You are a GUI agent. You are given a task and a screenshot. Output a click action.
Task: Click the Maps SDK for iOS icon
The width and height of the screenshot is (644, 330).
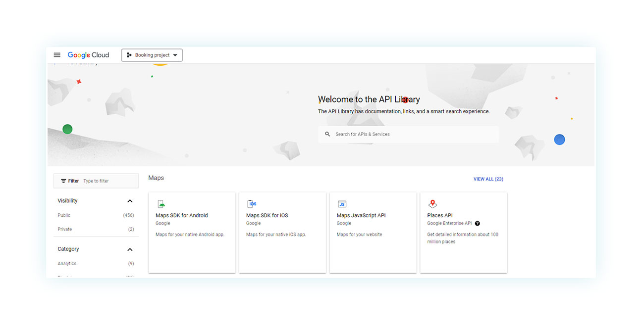tap(252, 204)
